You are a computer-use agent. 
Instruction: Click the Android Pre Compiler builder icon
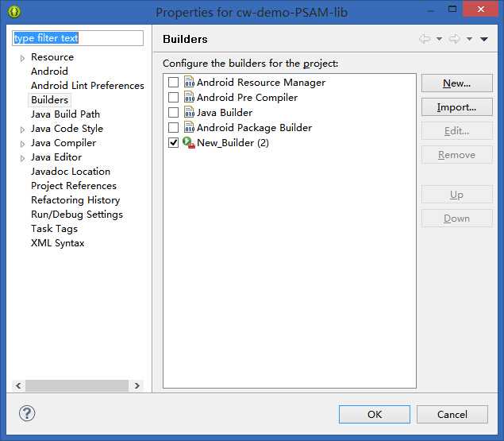point(189,97)
